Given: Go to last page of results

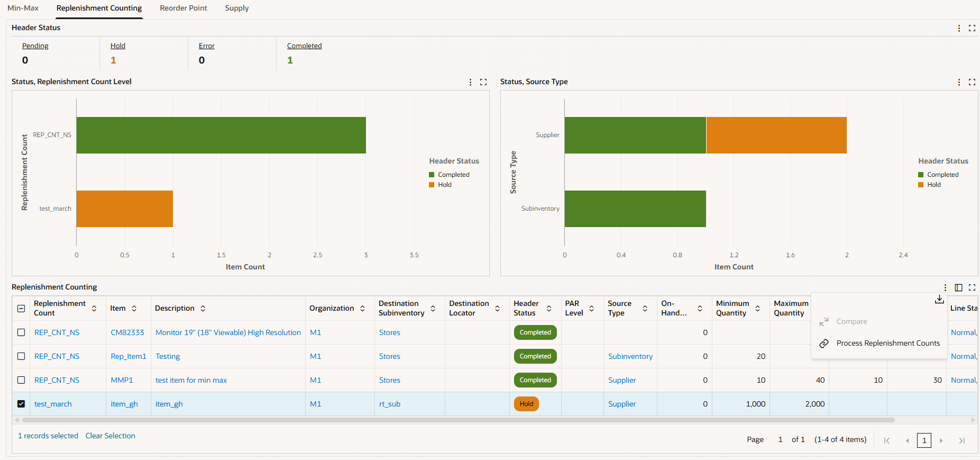Looking at the screenshot, I should 962,440.
